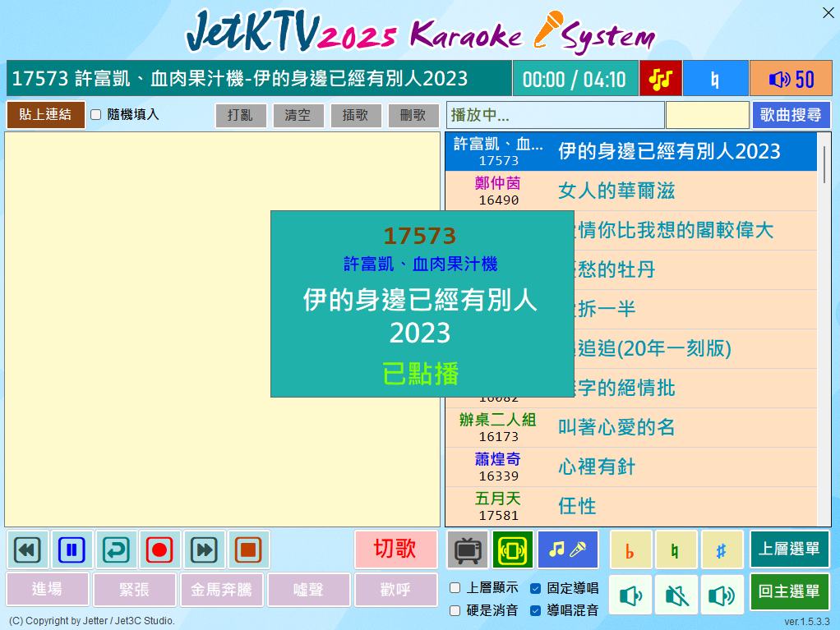Select the song 叫著心愛的名

631,428
